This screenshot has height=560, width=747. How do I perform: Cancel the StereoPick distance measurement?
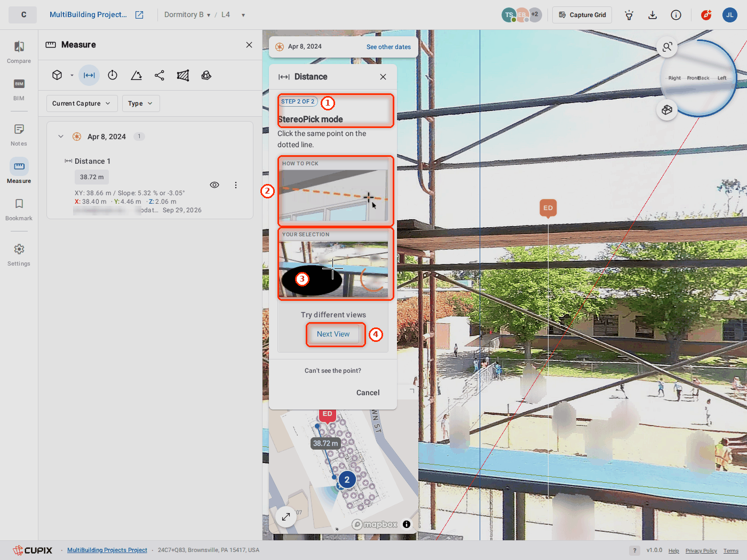[x=368, y=393]
